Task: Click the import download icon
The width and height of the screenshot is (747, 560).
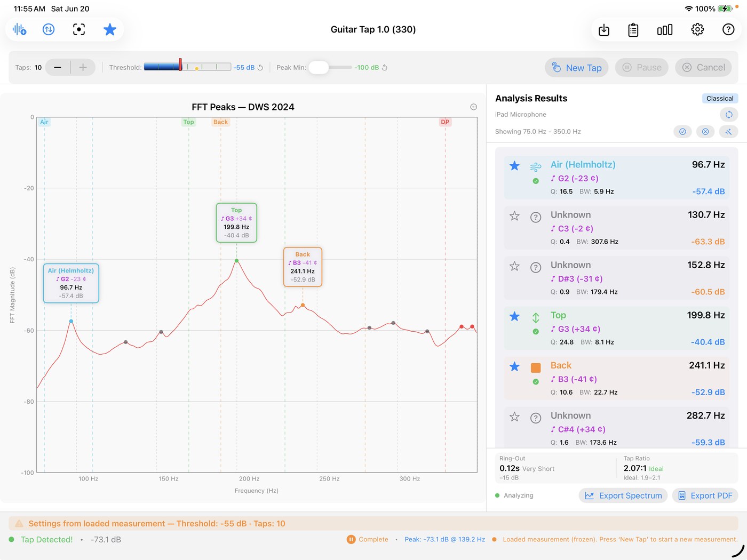Action: pos(604,30)
